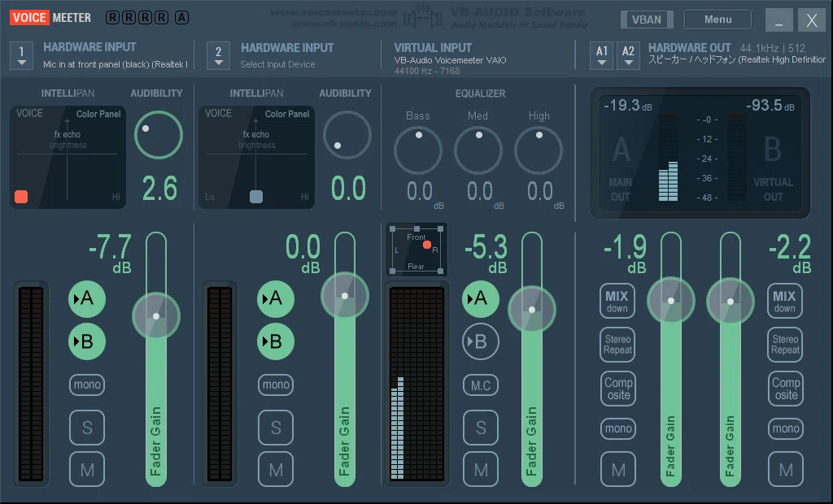Solo Hardware Input 2 strip
This screenshot has height=504, width=833.
point(276,428)
